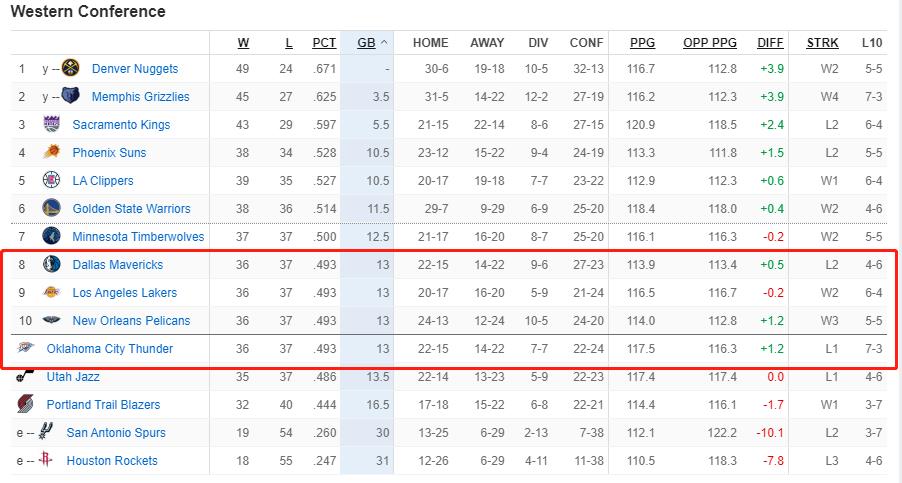Sort by the PPG column header
This screenshot has height=483, width=902.
click(x=642, y=43)
